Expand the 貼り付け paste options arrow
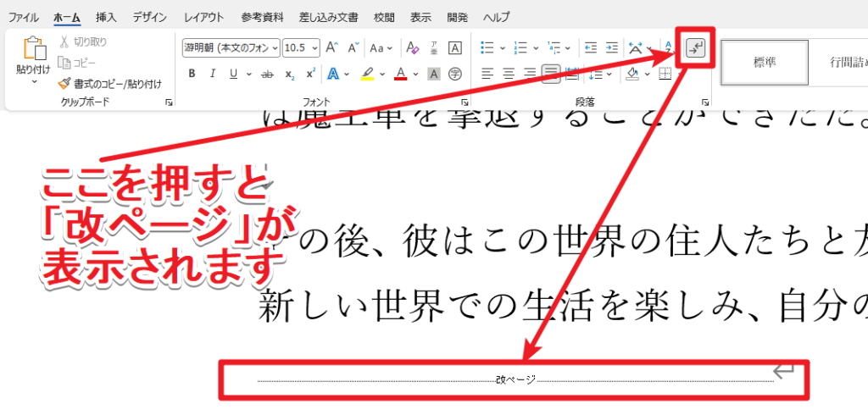The height and width of the screenshot is (415, 868). (34, 82)
